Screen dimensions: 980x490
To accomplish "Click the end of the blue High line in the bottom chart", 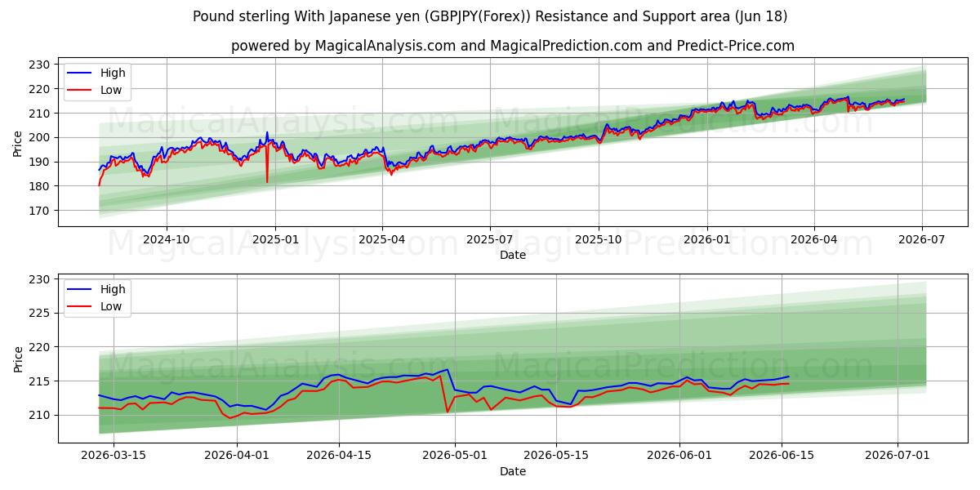I will [789, 376].
